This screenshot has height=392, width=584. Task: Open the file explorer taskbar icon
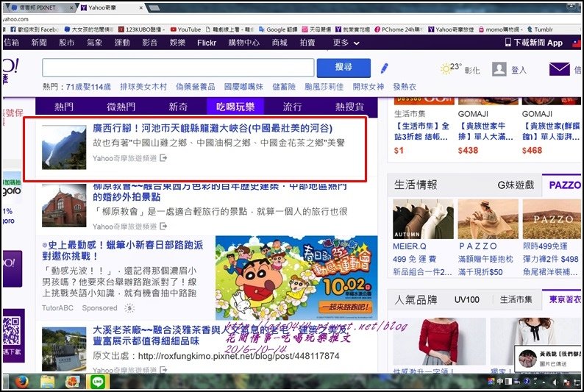click(x=47, y=382)
